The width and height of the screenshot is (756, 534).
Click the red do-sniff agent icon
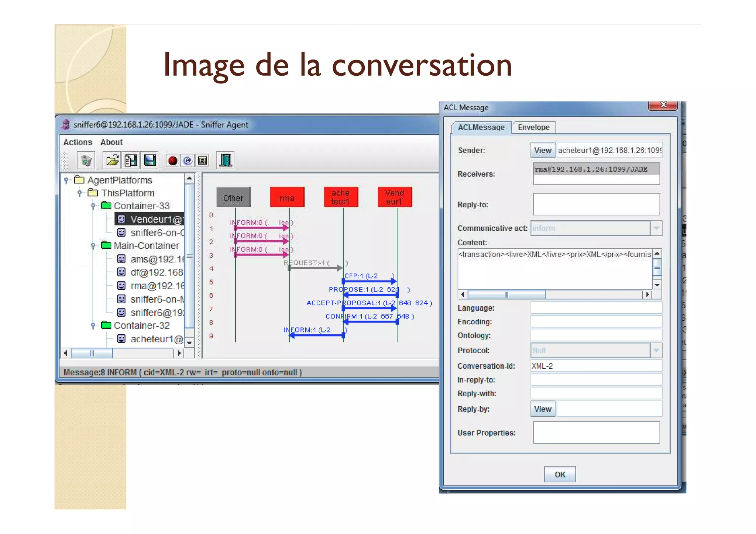172,161
